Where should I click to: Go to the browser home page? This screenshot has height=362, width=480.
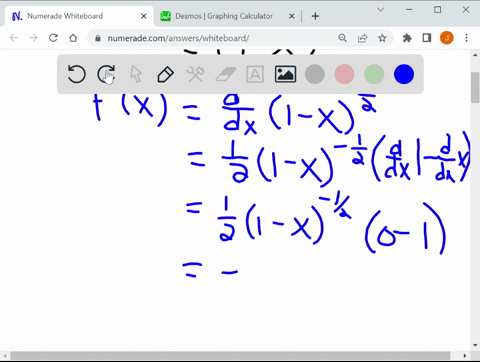click(x=73, y=38)
